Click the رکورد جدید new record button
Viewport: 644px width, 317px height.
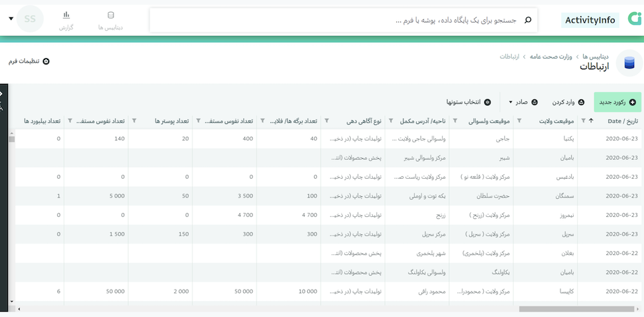point(617,102)
